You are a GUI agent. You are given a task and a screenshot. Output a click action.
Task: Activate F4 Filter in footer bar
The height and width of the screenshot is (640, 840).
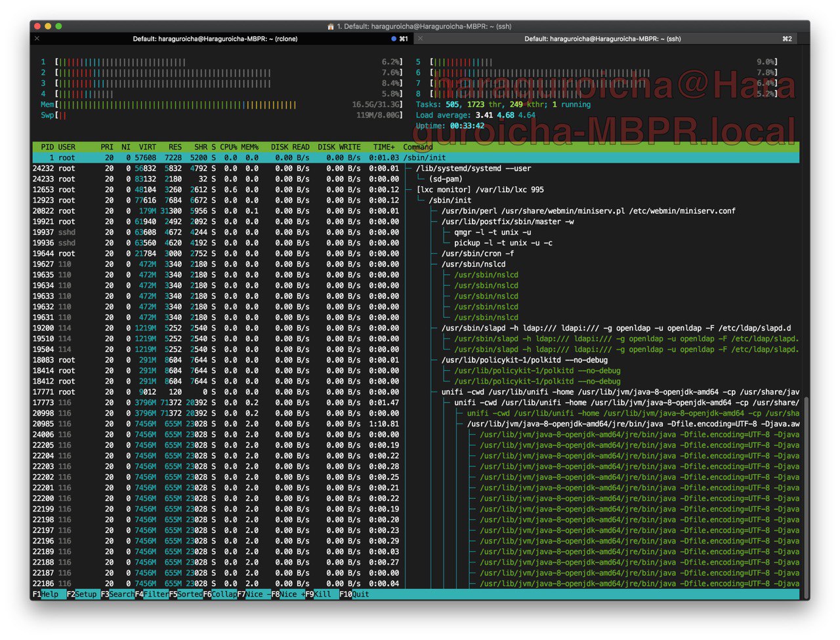coord(152,594)
